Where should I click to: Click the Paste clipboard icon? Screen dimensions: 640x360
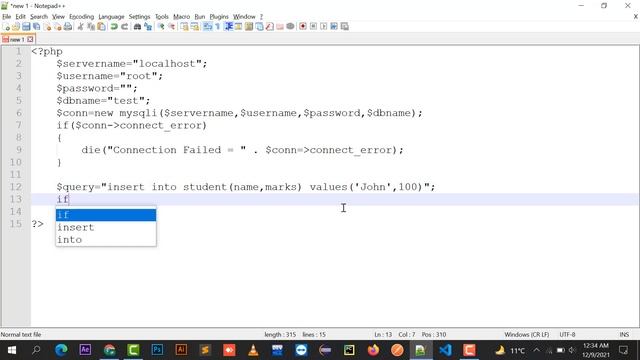click(x=102, y=27)
